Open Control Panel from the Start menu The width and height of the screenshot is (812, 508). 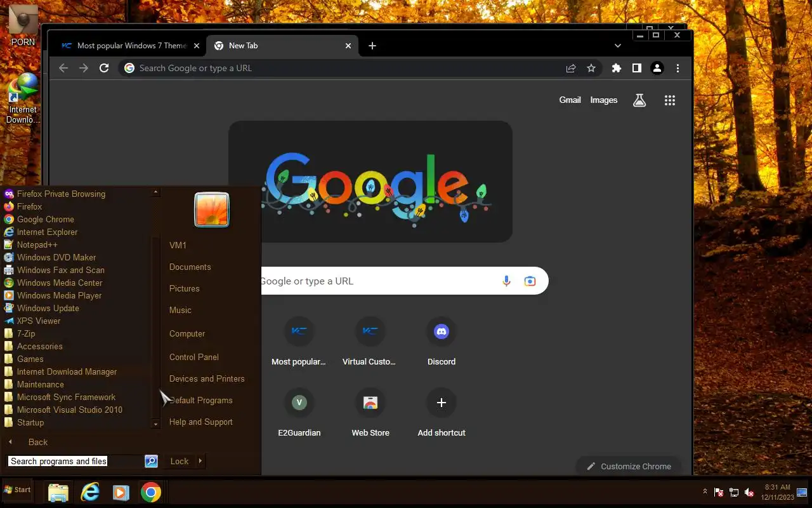(x=193, y=357)
